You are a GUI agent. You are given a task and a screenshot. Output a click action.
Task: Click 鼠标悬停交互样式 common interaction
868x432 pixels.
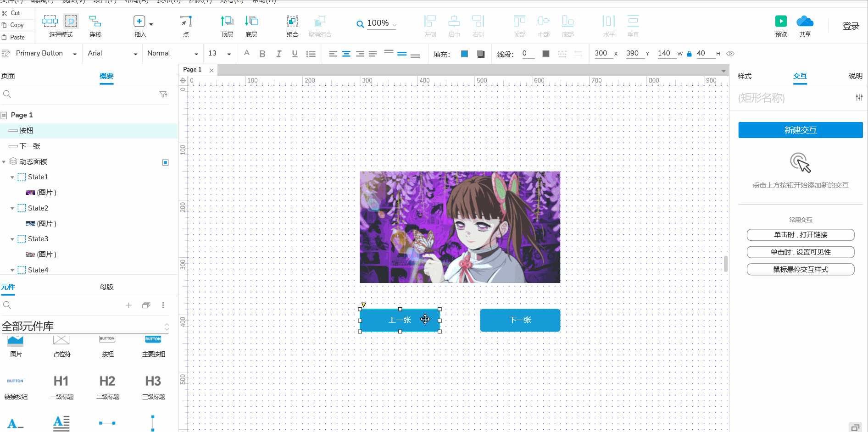(x=801, y=270)
